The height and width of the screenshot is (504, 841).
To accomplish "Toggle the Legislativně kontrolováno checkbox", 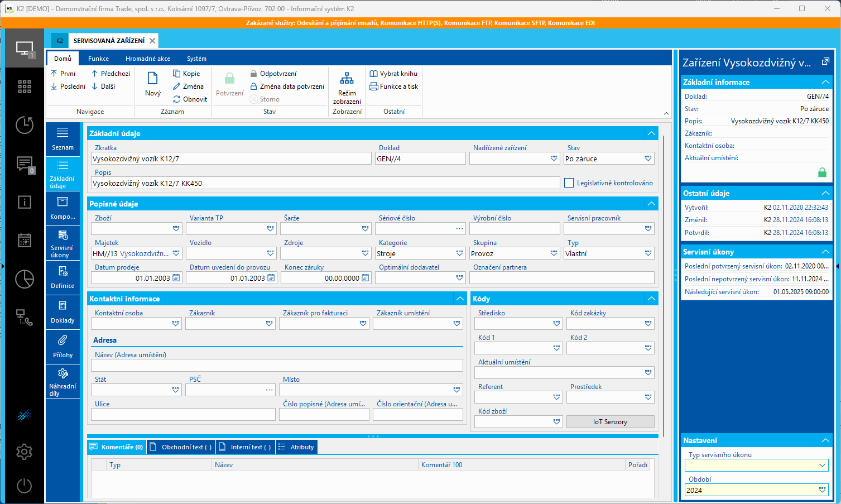I will tap(569, 183).
